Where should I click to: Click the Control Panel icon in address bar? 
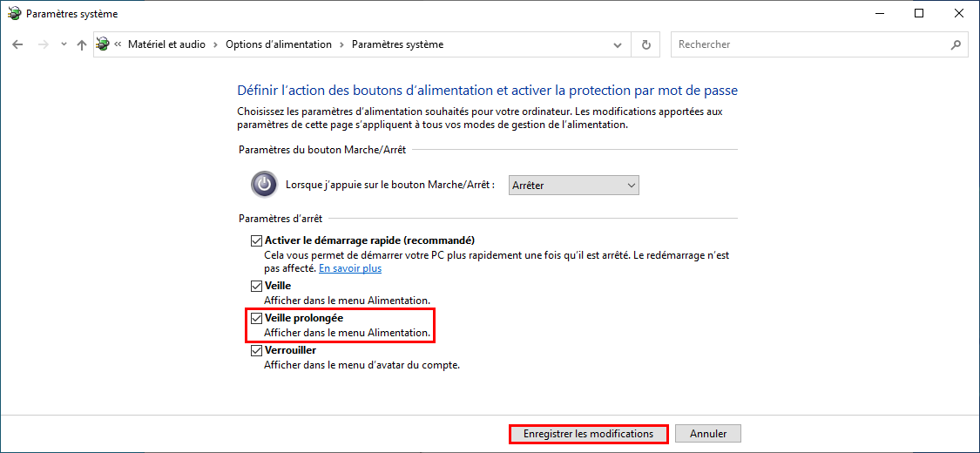tap(103, 44)
